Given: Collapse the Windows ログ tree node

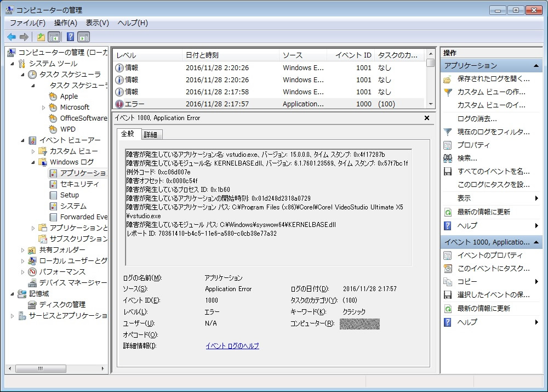Looking at the screenshot, I should coord(33,162).
